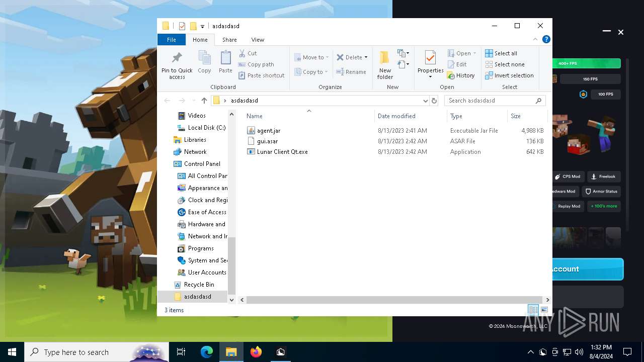644x362 pixels.
Task: Click the taskbar volume icon
Action: pos(579,352)
